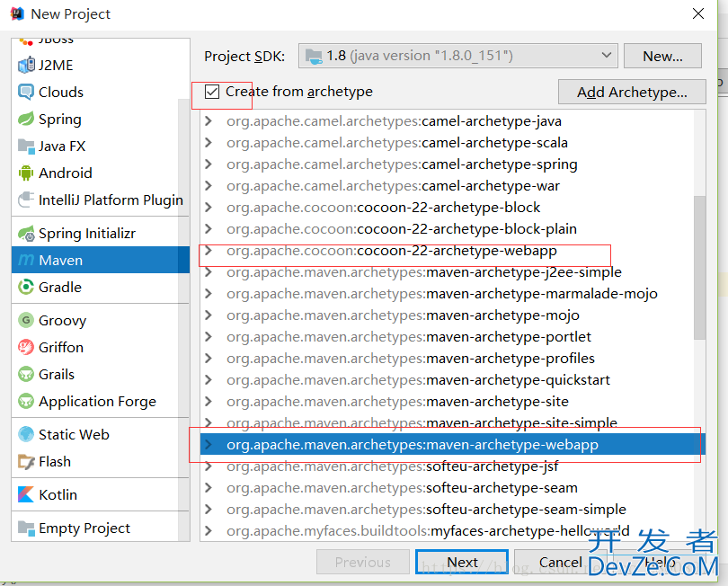The image size is (728, 586).
Task: Select Spring Initializr project type
Action: coord(101,233)
